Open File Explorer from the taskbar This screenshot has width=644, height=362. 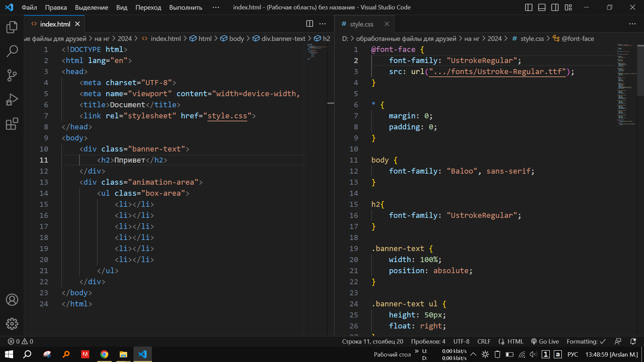[x=123, y=354]
